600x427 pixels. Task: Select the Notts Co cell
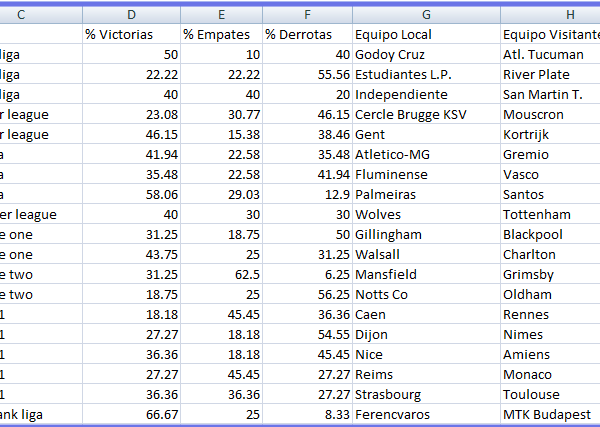[x=426, y=294]
